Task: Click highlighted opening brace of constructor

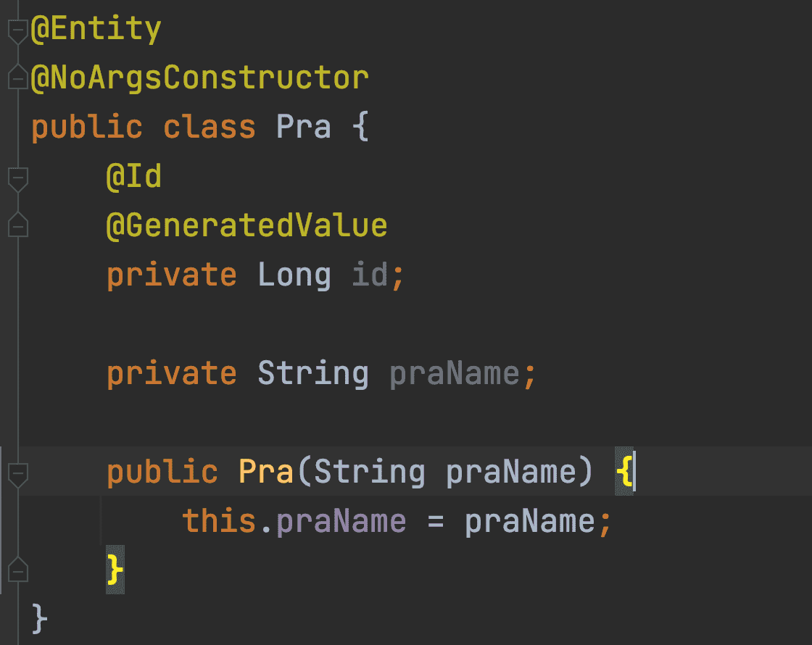Action: pyautogui.click(x=623, y=472)
